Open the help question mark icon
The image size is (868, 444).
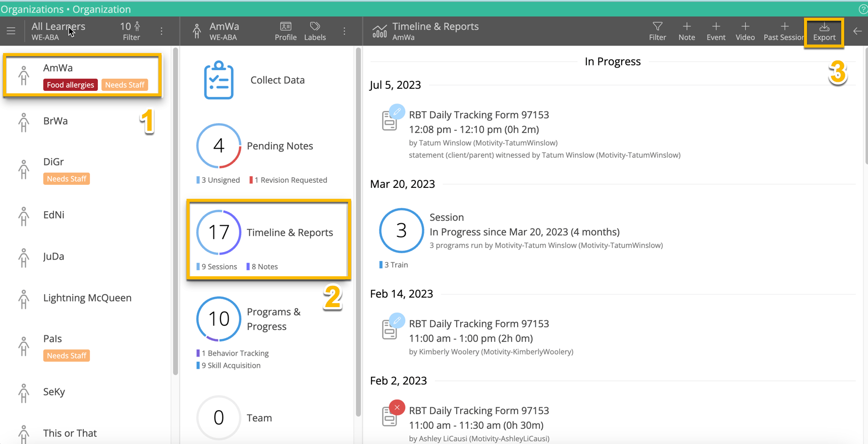pos(862,9)
